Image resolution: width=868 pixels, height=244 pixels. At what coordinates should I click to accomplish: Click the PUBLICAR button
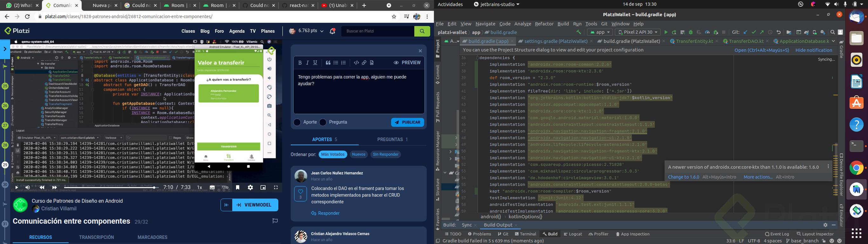[408, 122]
